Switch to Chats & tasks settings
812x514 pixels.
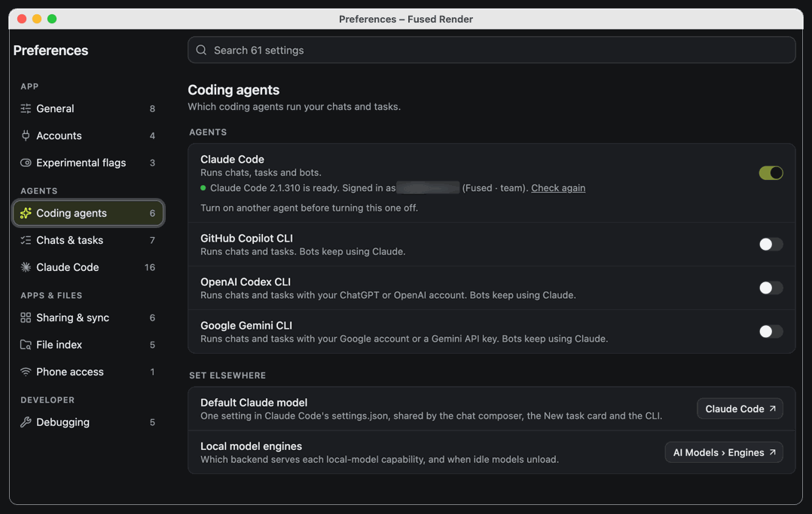(88, 240)
